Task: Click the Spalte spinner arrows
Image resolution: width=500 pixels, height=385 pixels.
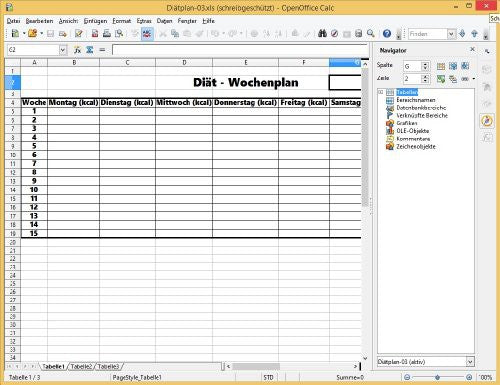Action: [x=425, y=66]
